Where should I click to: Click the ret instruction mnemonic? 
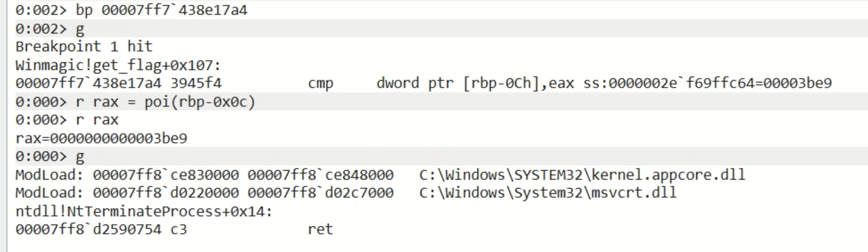click(320, 229)
